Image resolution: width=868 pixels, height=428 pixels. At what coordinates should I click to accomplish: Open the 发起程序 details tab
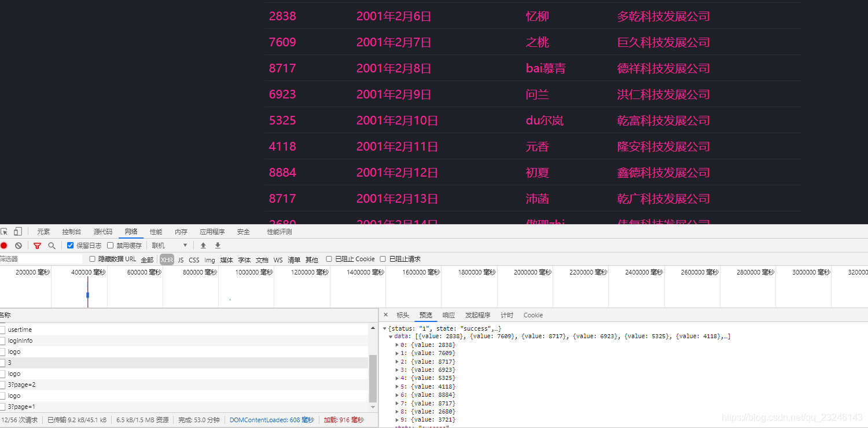coord(478,315)
